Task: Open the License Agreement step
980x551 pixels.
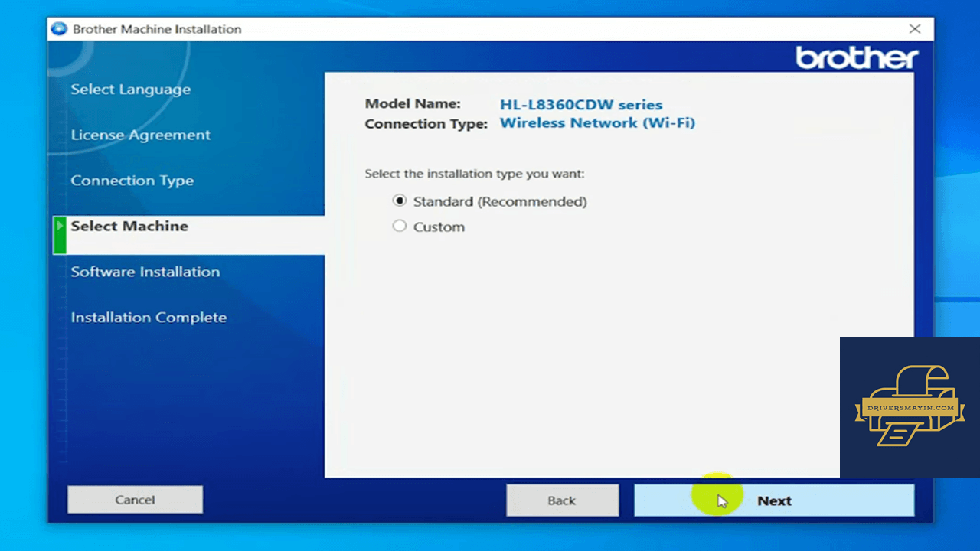Action: [141, 135]
